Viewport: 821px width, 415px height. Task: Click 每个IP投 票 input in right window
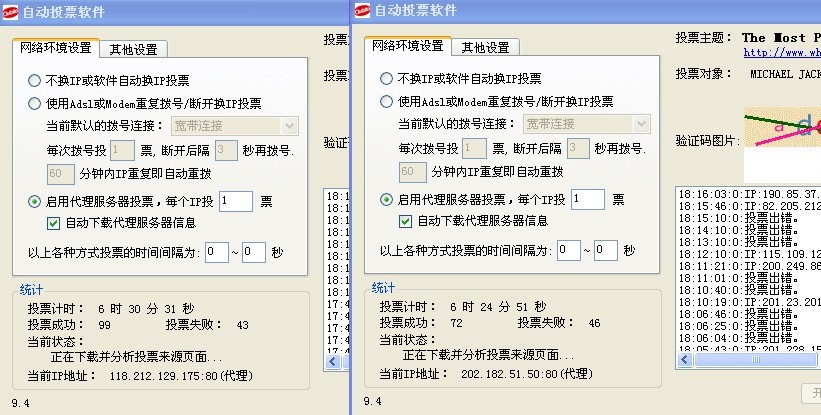tap(587, 199)
